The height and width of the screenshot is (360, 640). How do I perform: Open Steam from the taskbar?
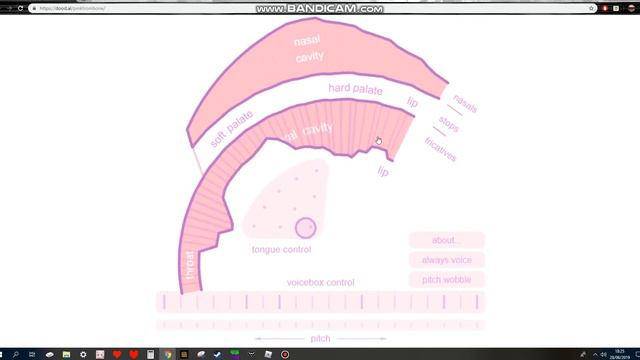point(217,354)
